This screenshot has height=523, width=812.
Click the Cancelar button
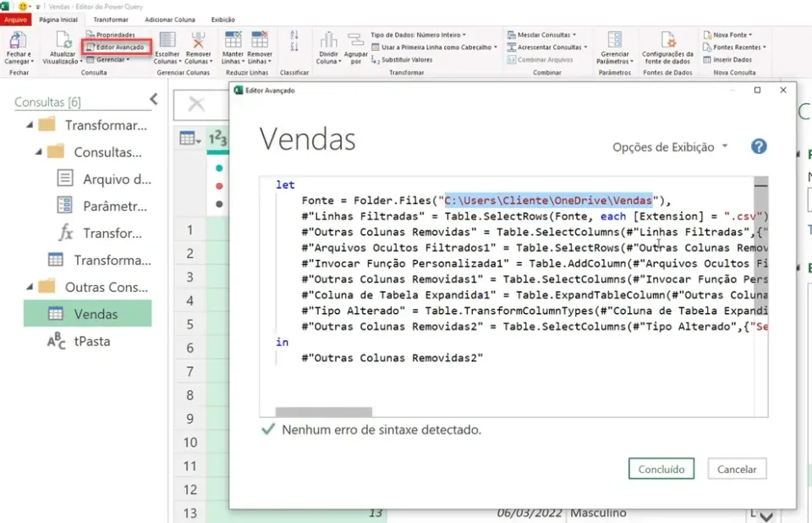pos(737,469)
